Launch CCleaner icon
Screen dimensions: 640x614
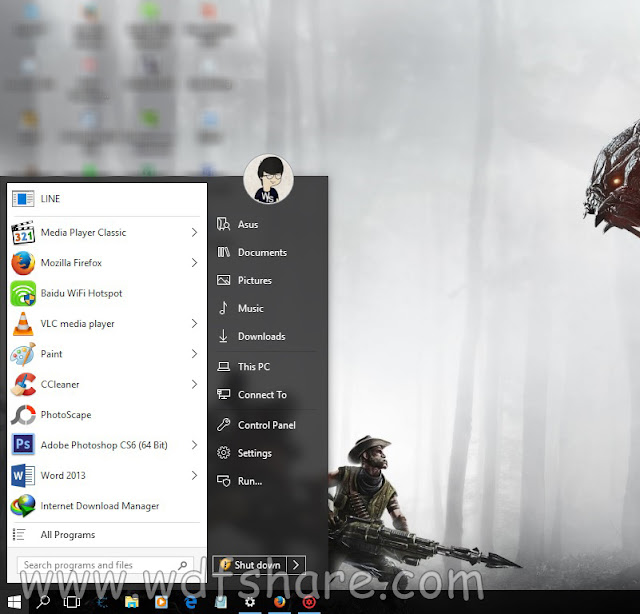(23, 385)
